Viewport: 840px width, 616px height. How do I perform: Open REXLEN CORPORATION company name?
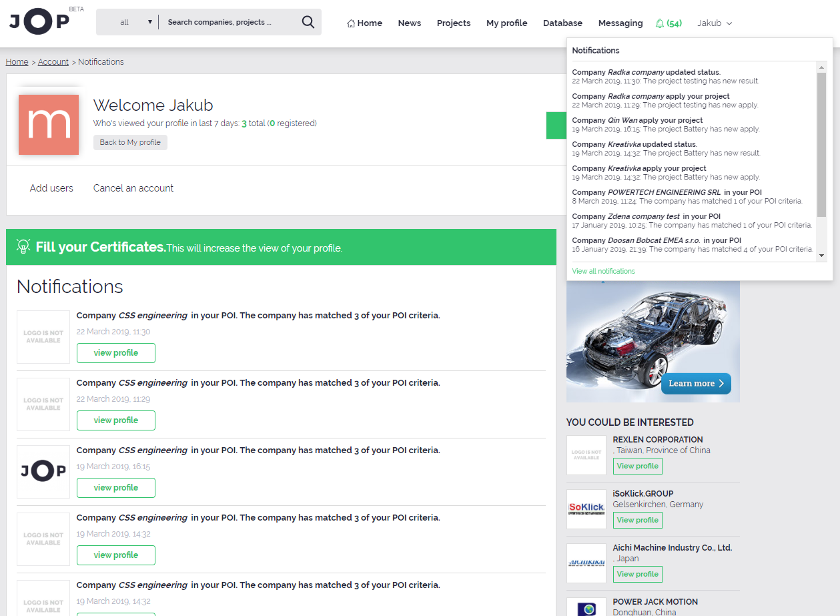[658, 440]
